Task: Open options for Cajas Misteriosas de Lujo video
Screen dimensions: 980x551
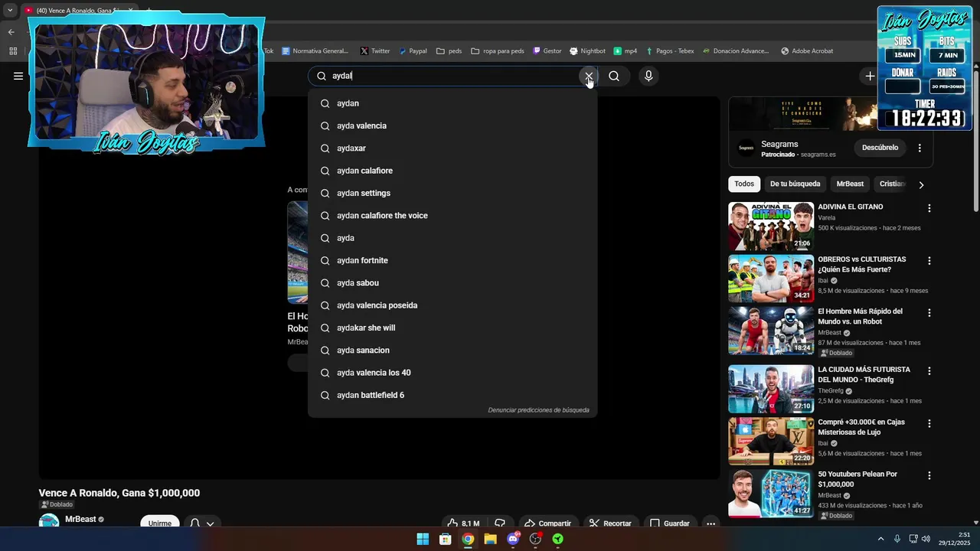Action: pos(929,423)
